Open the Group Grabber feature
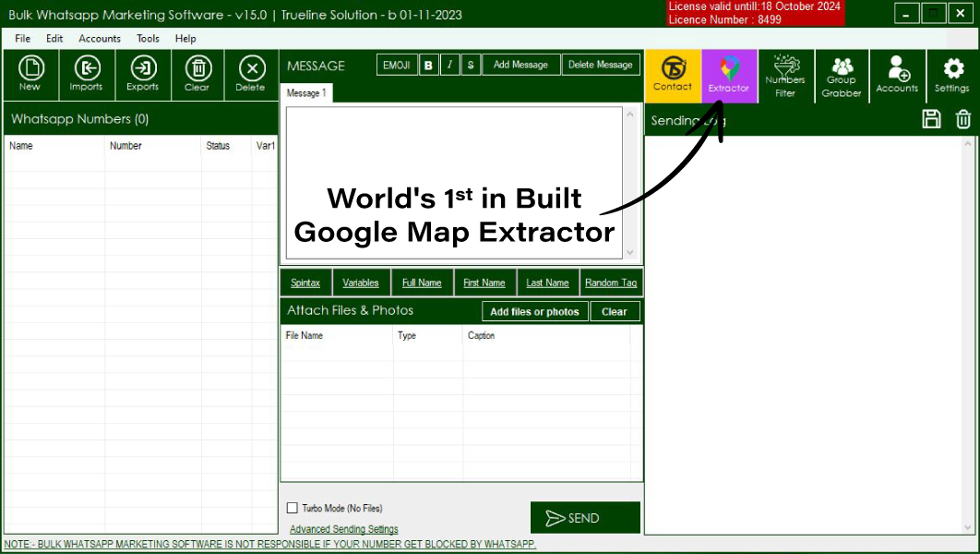980x554 pixels. coord(841,76)
